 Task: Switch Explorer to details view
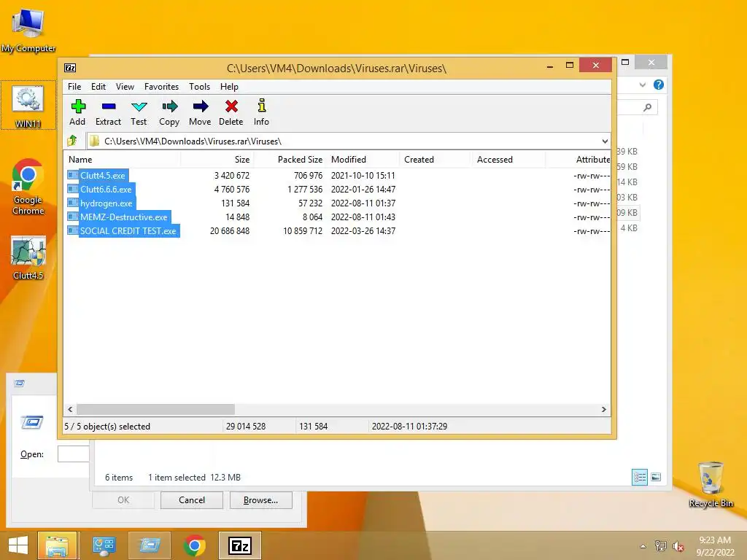click(639, 477)
